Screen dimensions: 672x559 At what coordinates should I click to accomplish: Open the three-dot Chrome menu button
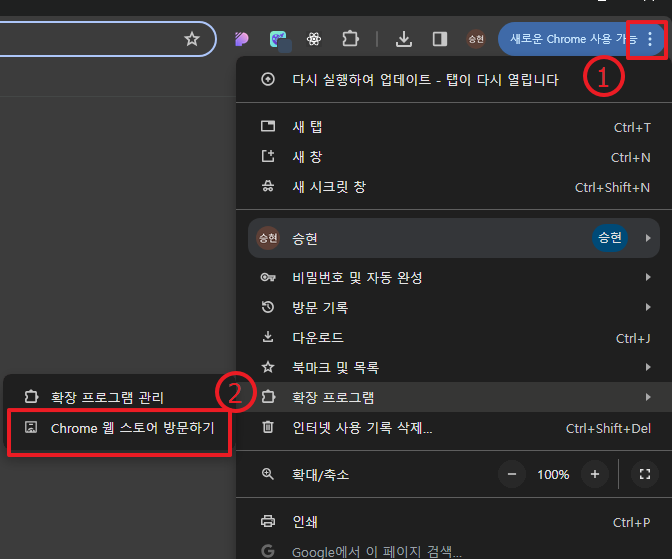[650, 39]
